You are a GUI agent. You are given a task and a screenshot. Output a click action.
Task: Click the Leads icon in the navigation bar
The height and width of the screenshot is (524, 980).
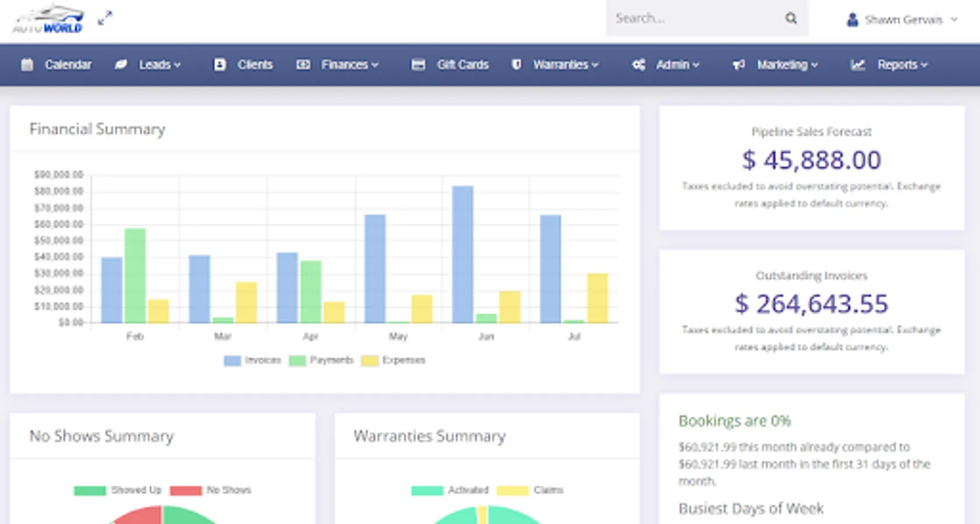121,65
